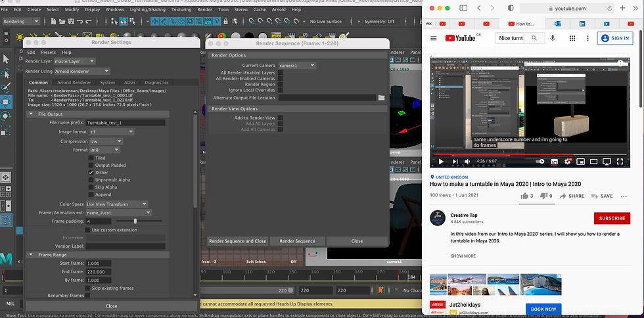Click the YouTube logo

click(461, 38)
